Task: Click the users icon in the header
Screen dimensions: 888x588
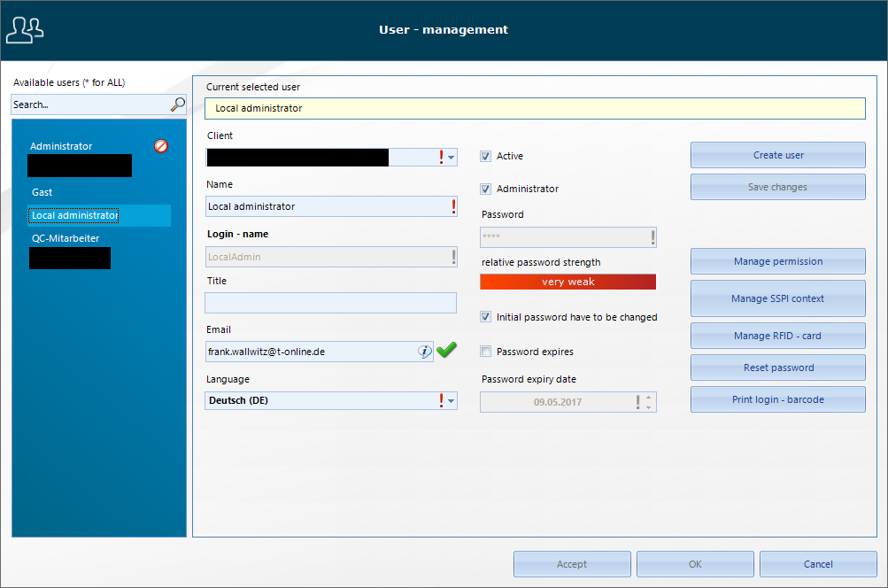Action: 25,30
